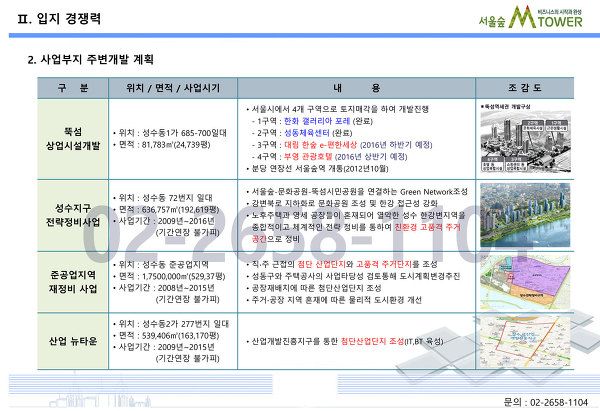
Task: Click '사업기간 : 2009년~2015년' text
Action: 164,347
